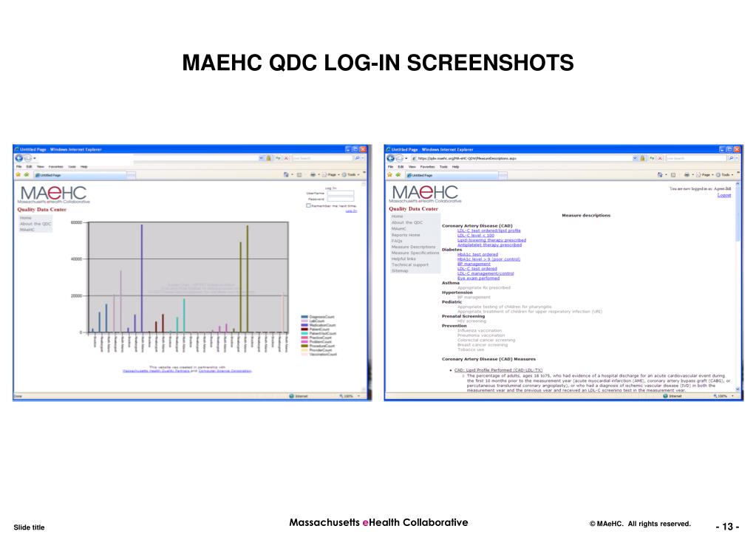This screenshot has height=540, width=756.
Task: Open 'Antiplatelet therapy prescribed' link
Action: pyautogui.click(x=489, y=245)
